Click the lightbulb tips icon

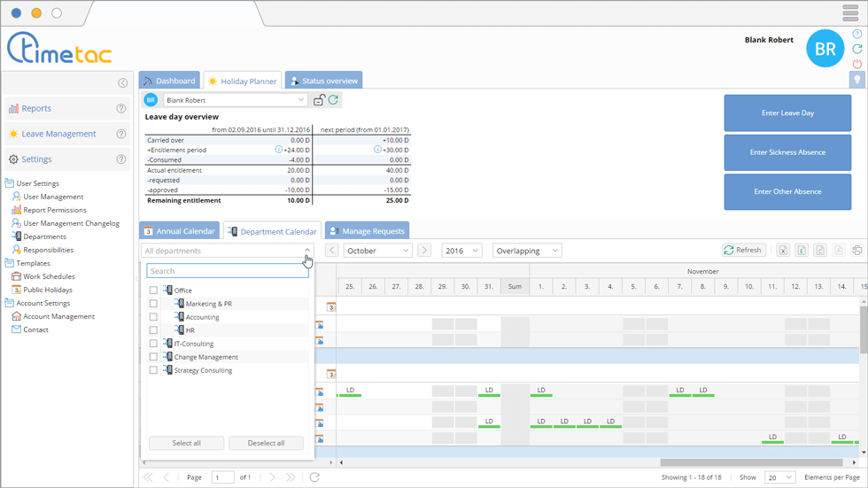[856, 80]
